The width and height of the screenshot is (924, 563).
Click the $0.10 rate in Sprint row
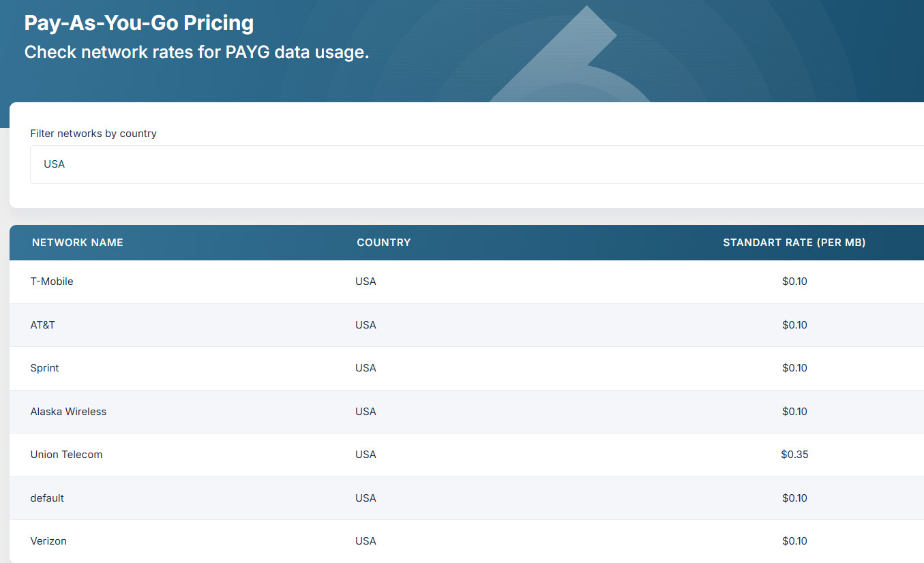794,368
